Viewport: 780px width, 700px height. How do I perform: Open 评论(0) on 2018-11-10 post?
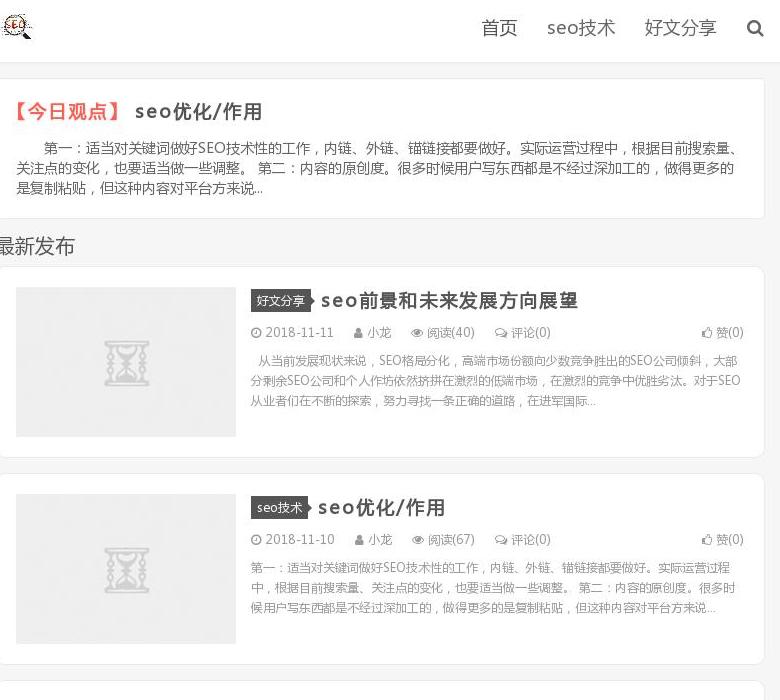531,539
